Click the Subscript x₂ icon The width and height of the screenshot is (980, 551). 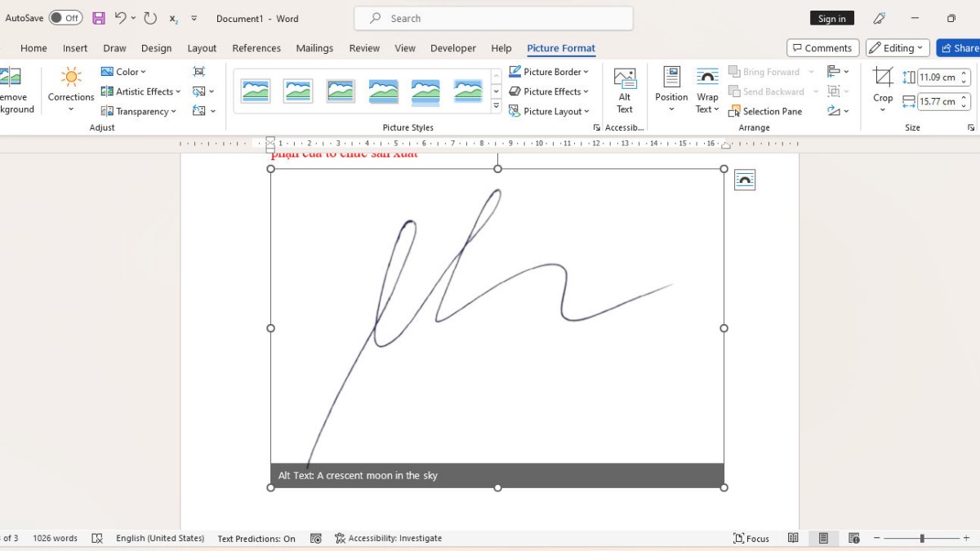(x=173, y=19)
